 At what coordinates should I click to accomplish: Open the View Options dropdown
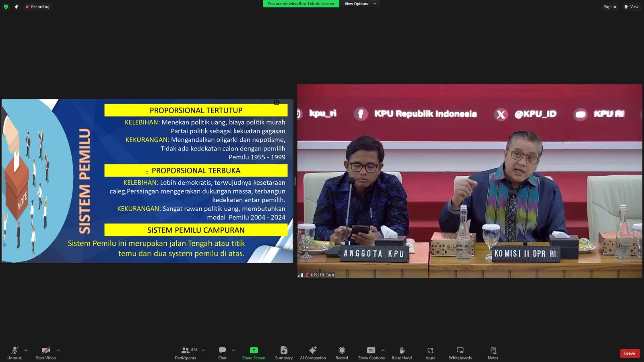coord(360,4)
